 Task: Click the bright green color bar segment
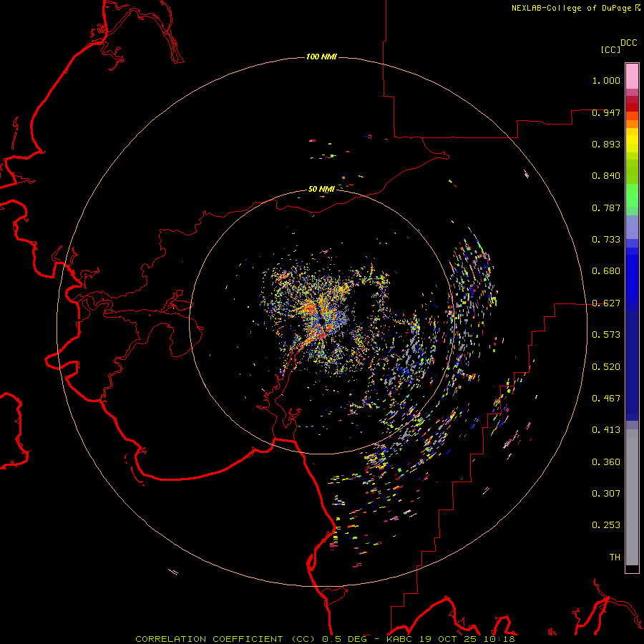[x=632, y=195]
